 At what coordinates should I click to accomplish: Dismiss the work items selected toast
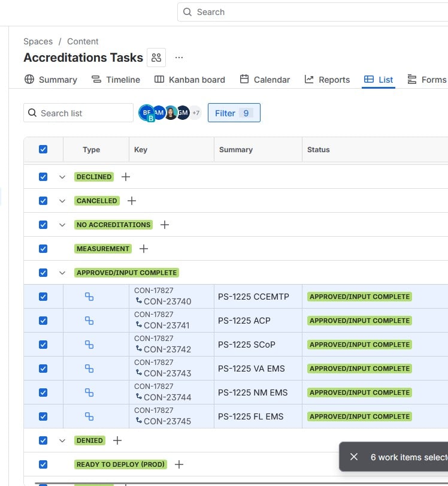354,457
